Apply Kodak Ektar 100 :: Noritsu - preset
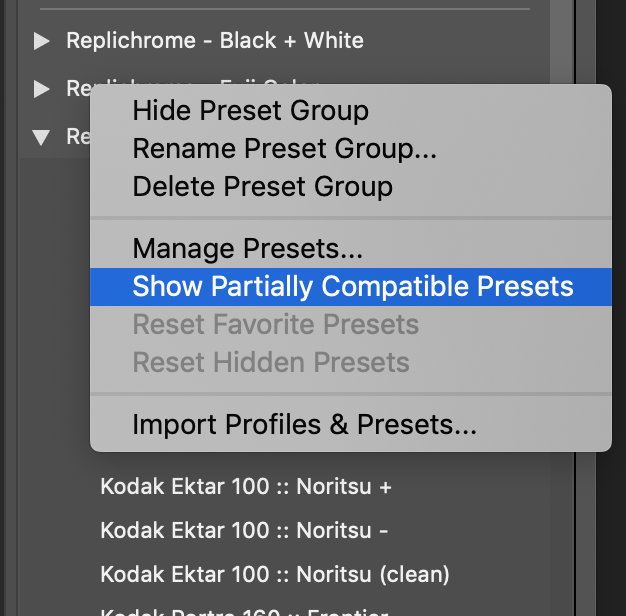626x616 pixels. click(243, 531)
